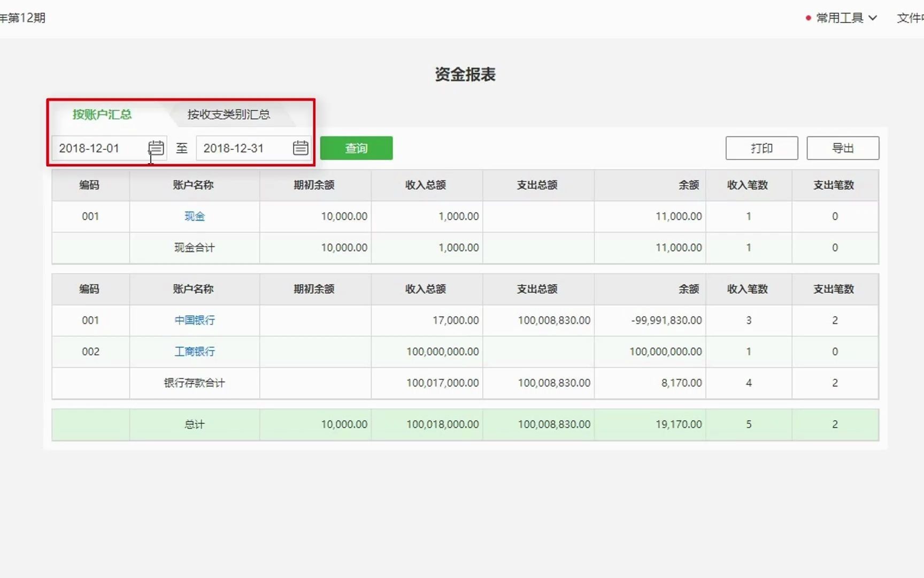Click 中国银行 income total 17,000.00
Viewport: 924px width, 578px height.
point(456,320)
